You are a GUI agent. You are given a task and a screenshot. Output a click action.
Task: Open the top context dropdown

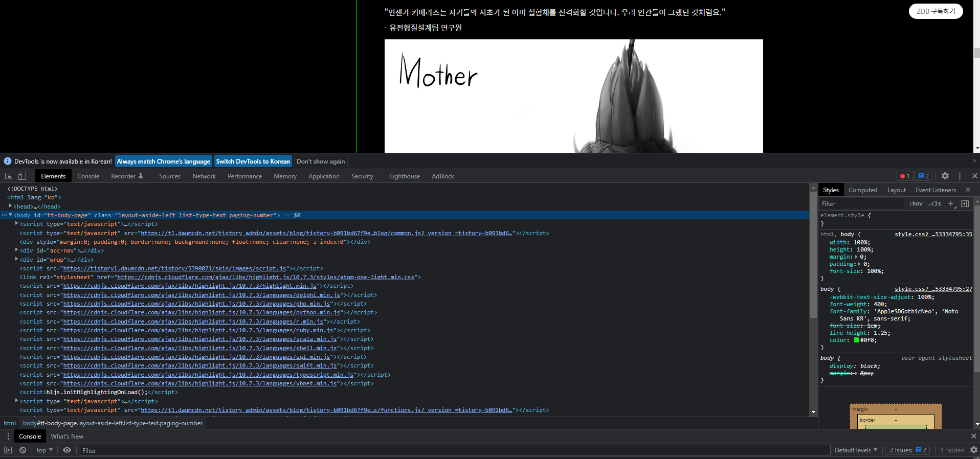44,450
